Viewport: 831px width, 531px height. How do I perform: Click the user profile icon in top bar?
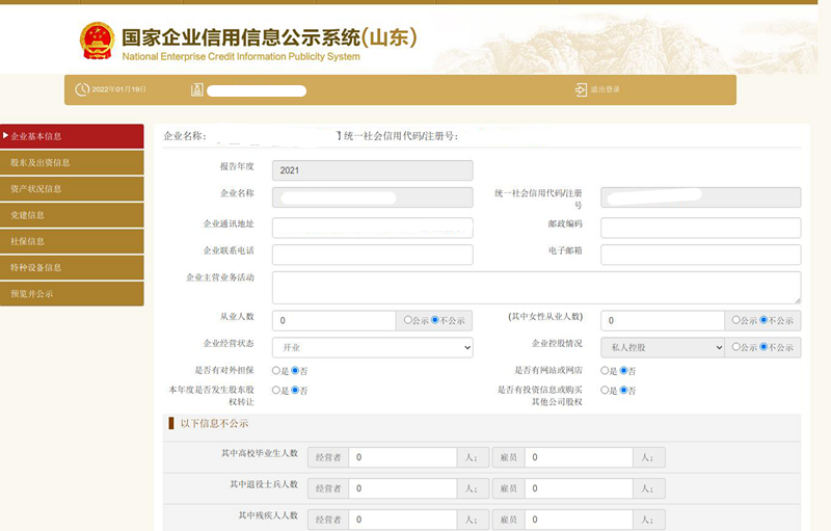(197, 90)
